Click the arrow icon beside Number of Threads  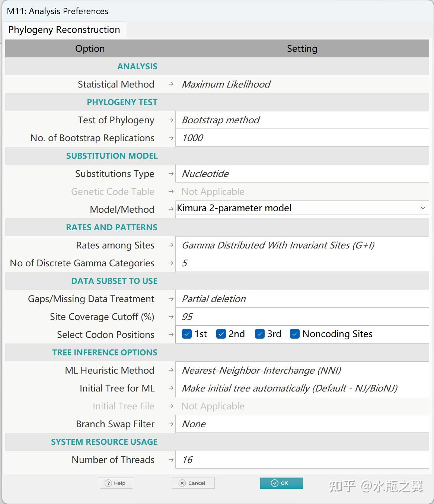pyautogui.click(x=171, y=460)
